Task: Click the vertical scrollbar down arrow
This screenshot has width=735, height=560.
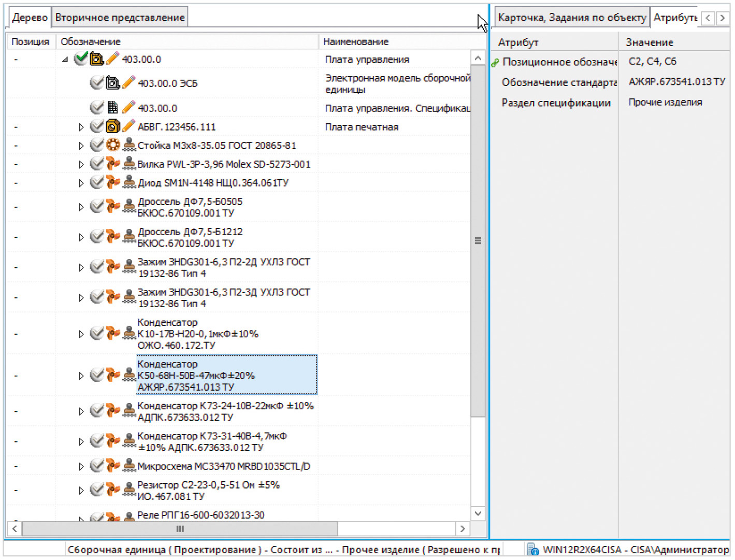Action: (478, 513)
